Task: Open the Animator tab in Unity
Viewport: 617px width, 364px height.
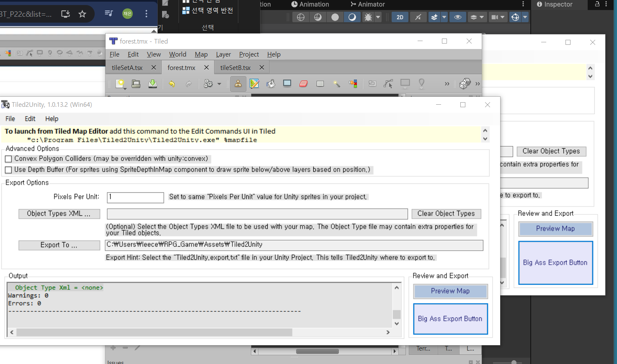Action: pos(368,4)
